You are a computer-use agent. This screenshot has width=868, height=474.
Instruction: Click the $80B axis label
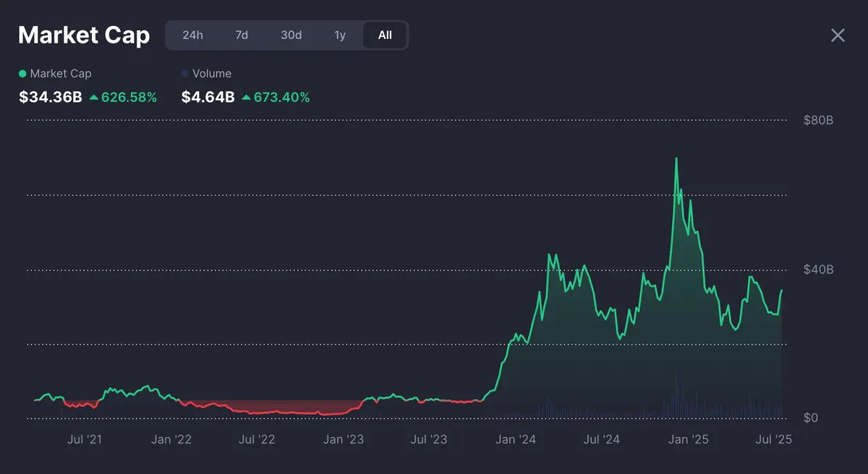tap(817, 120)
